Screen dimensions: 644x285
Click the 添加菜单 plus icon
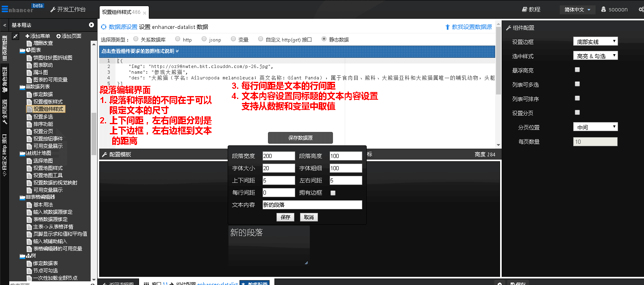coord(27,36)
